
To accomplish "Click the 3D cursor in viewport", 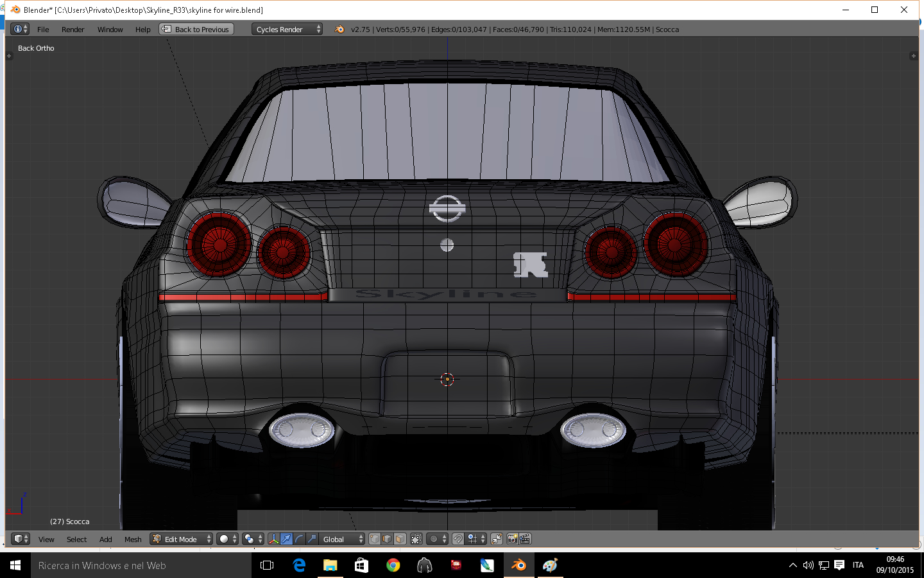I will [x=447, y=380].
